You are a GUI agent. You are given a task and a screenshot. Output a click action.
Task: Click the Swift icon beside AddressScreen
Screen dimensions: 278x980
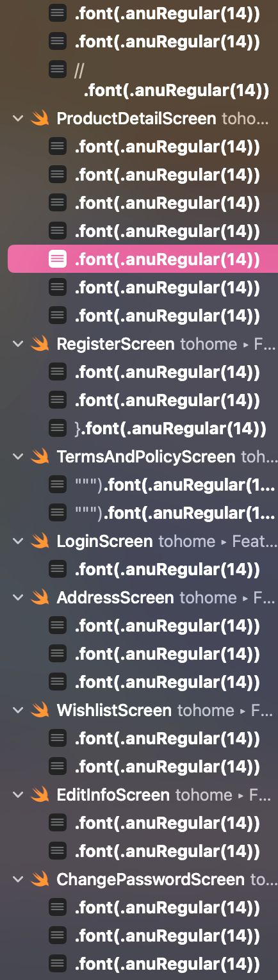pos(40,598)
